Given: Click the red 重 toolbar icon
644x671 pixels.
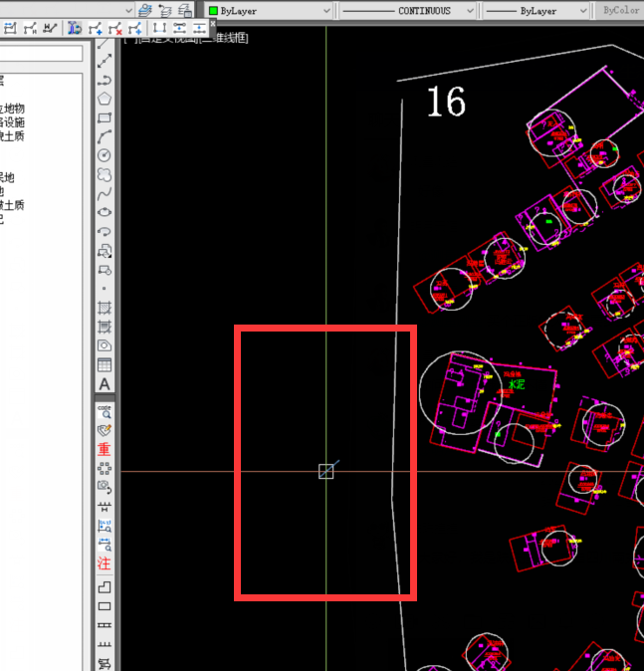Looking at the screenshot, I should click(105, 449).
